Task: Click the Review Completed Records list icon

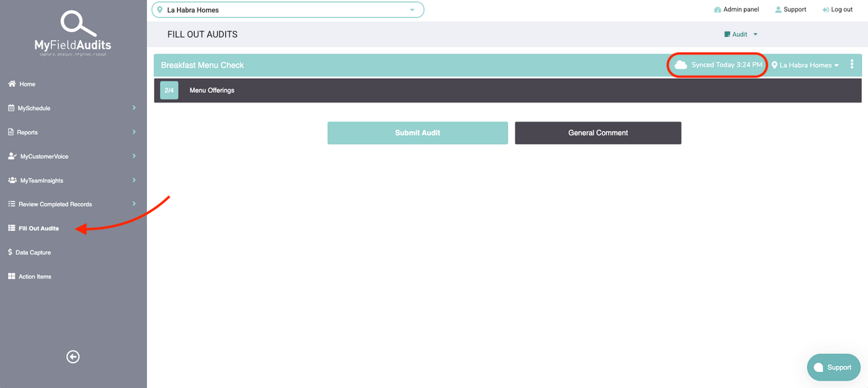Action: click(x=11, y=204)
